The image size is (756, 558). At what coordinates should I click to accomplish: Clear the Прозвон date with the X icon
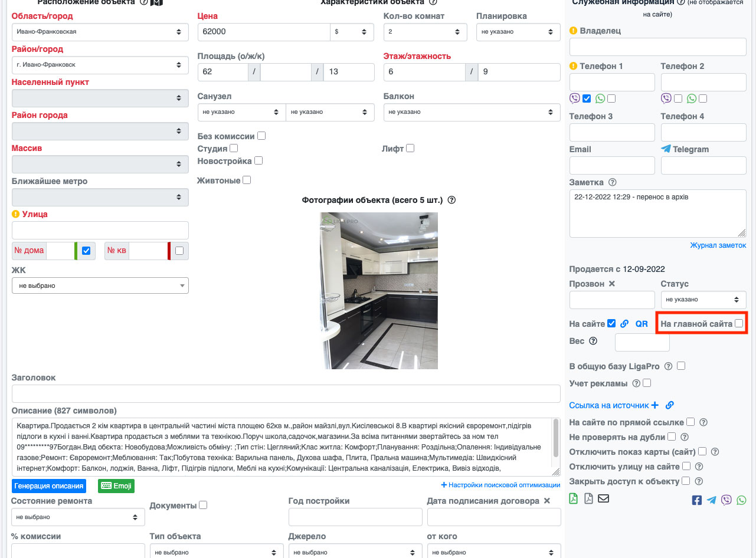pos(612,284)
